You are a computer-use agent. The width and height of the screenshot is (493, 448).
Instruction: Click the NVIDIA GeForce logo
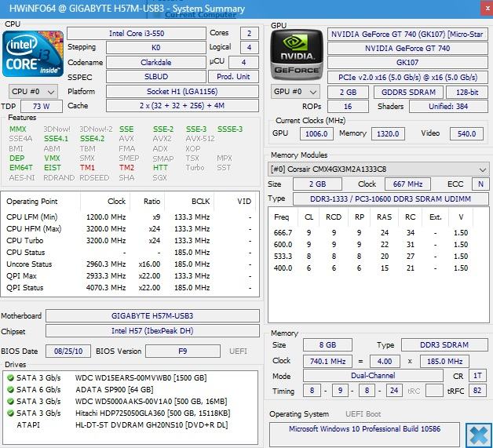click(x=297, y=55)
